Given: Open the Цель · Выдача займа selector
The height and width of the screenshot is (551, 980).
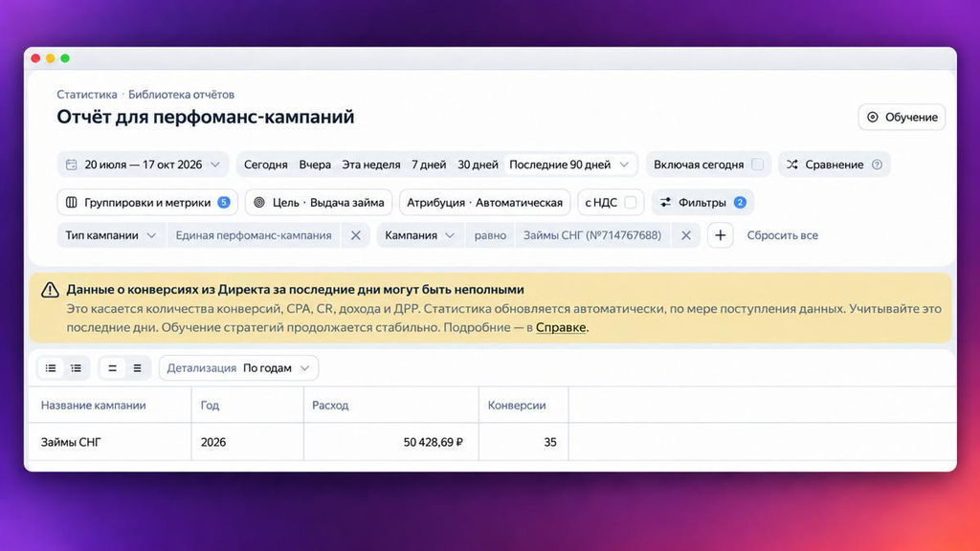Looking at the screenshot, I should point(319,203).
